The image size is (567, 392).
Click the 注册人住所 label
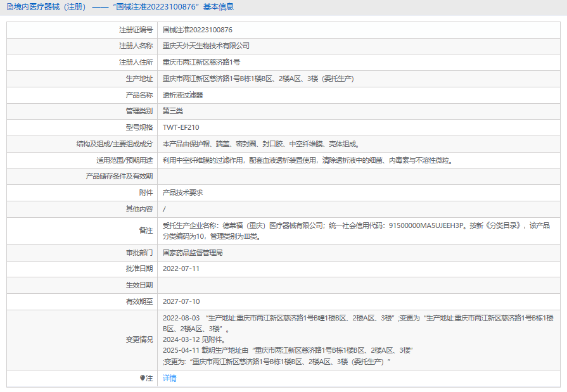[136, 62]
